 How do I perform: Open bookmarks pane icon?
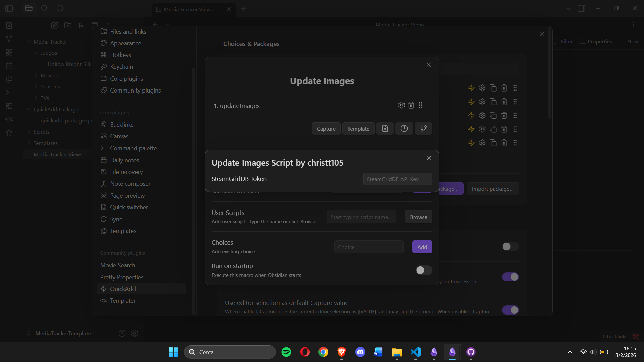point(60,8)
